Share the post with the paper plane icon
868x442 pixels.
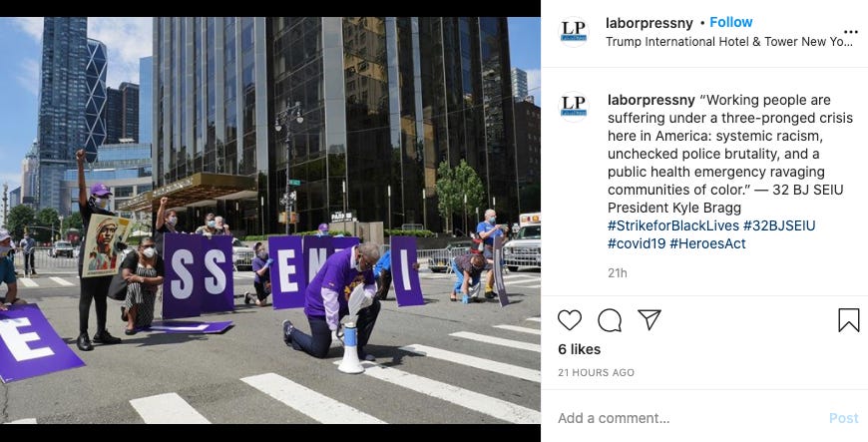[650, 319]
